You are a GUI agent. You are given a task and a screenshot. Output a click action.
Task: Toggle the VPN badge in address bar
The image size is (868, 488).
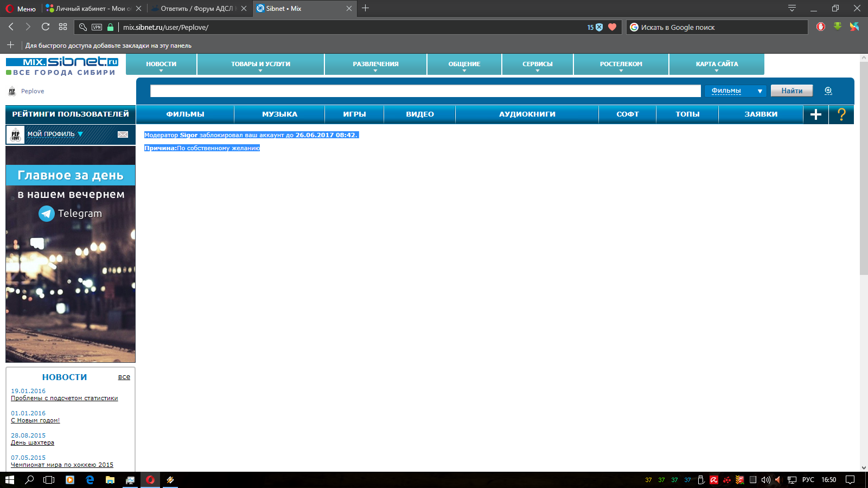(x=97, y=27)
